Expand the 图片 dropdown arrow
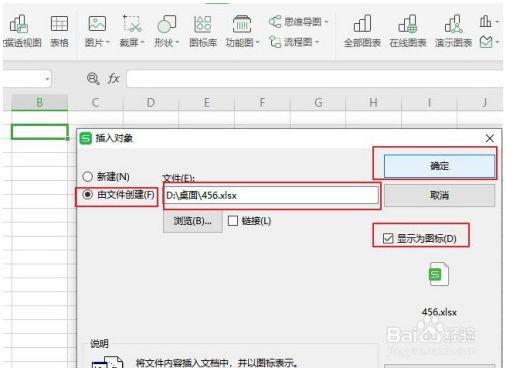Screen dimensions: 506x371 pos(108,43)
